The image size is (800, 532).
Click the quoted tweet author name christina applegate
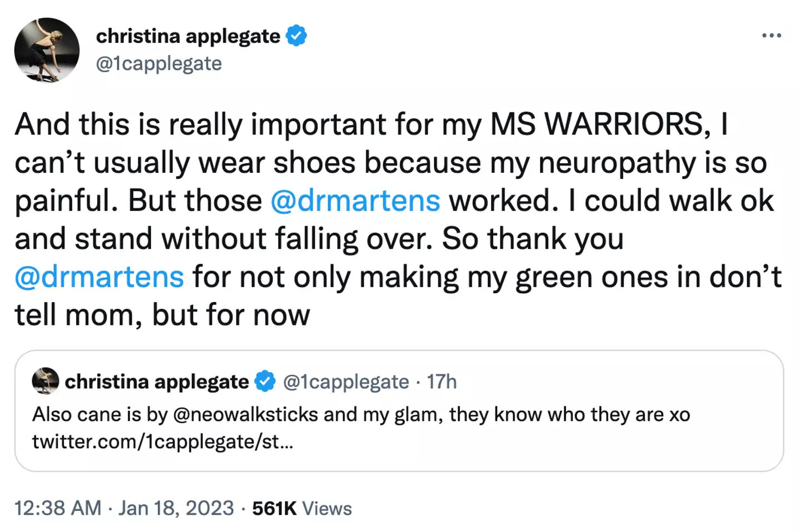tap(157, 381)
